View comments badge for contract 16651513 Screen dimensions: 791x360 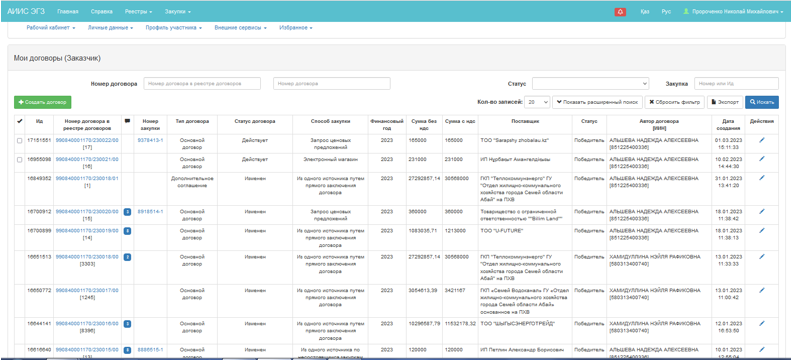(128, 257)
